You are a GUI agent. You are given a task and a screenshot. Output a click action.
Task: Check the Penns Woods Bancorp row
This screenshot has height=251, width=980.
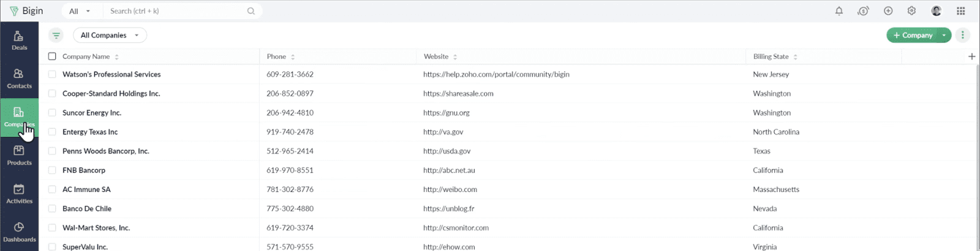pos(52,151)
